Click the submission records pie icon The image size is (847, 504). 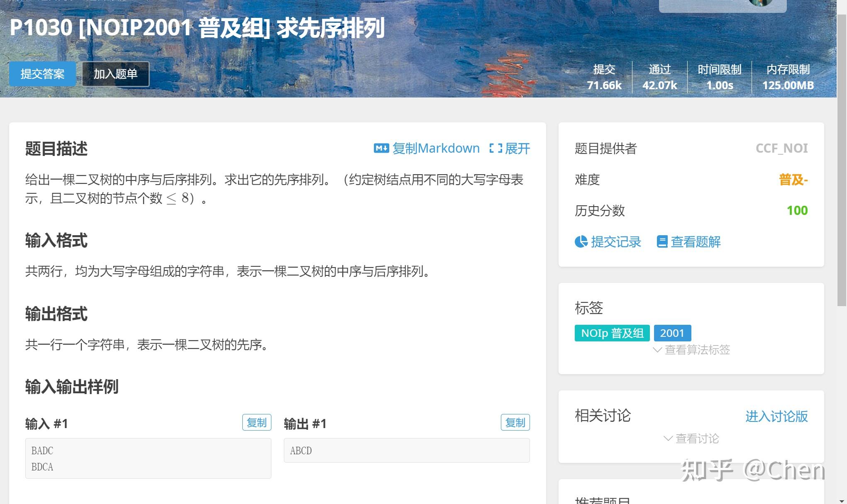[x=581, y=241]
